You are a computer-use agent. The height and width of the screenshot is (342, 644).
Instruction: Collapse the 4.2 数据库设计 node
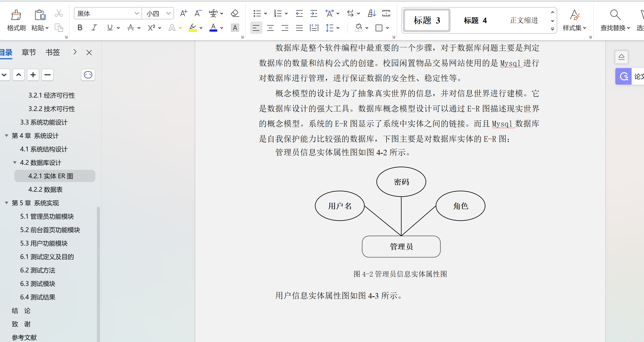pyautogui.click(x=15, y=162)
